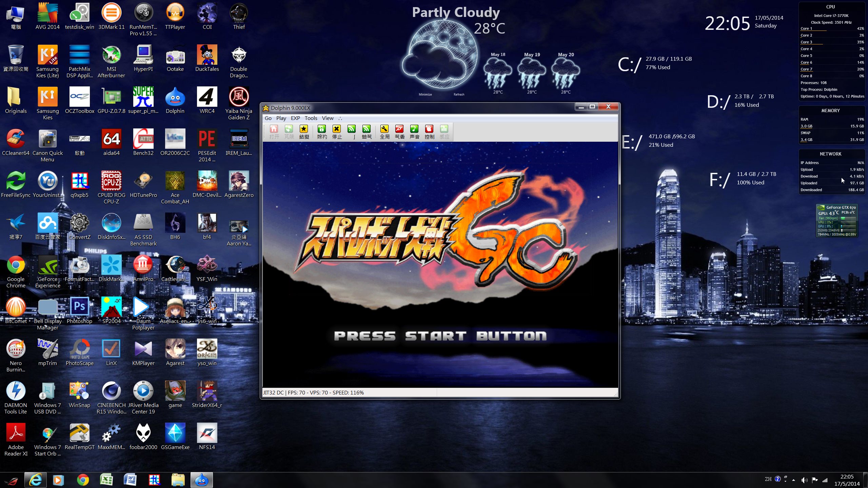Click the ZH language indicator in tray
Screen dimensions: 868x488
(x=768, y=479)
